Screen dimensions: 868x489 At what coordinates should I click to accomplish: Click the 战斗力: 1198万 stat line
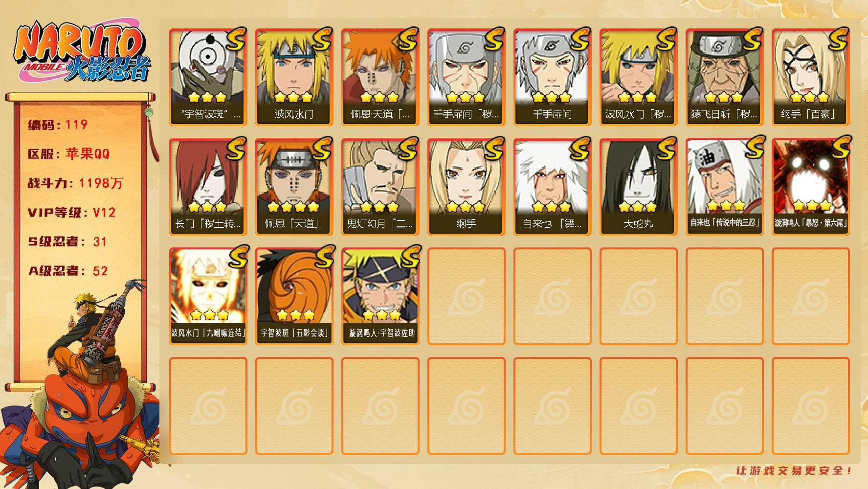75,183
